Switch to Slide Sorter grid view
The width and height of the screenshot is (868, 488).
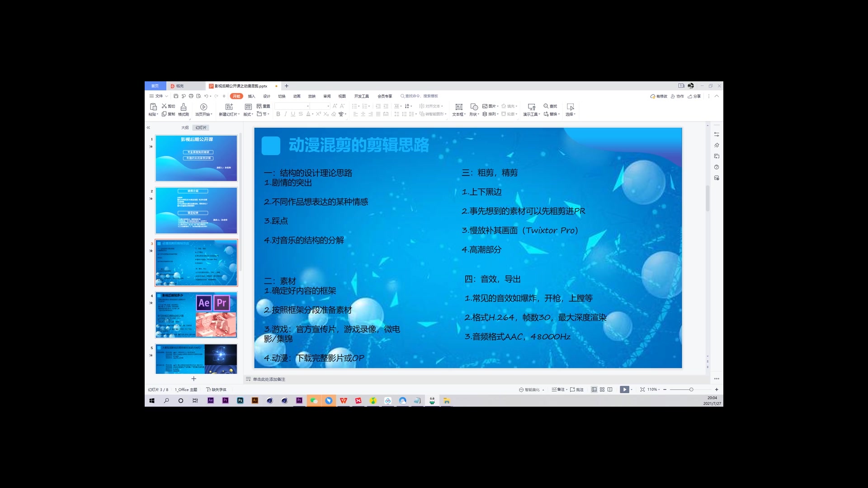602,389
